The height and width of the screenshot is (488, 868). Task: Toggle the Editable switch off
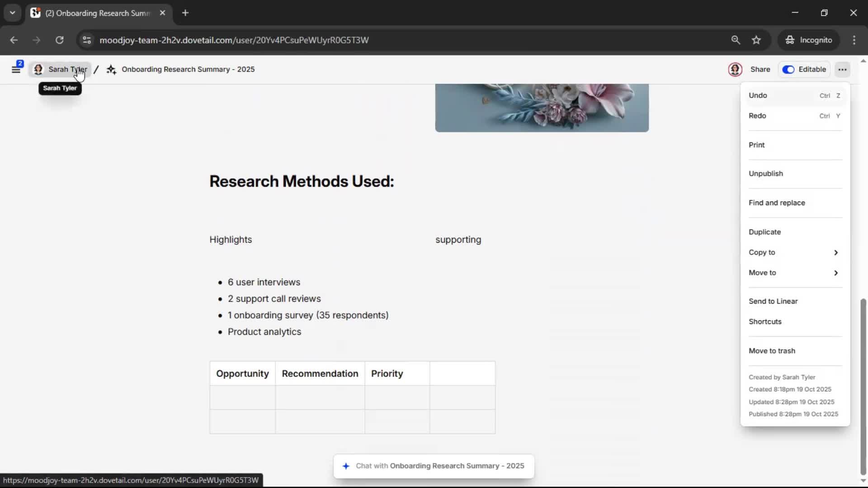788,70
